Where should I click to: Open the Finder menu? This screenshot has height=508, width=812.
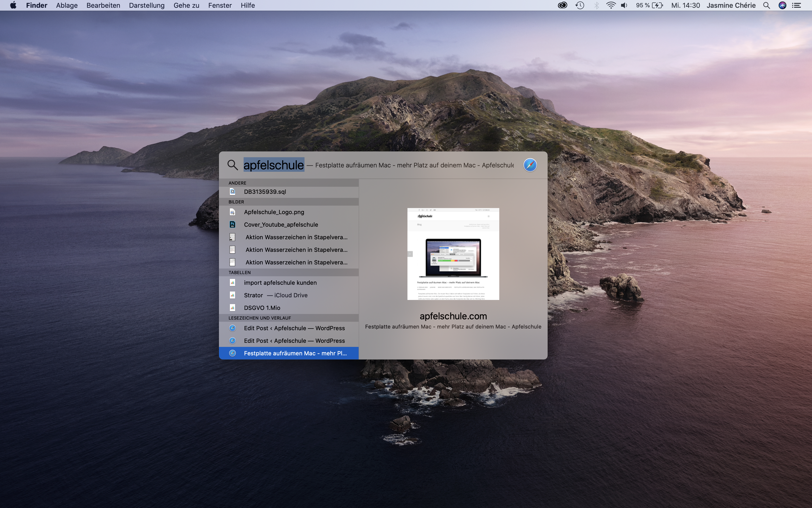tap(36, 5)
